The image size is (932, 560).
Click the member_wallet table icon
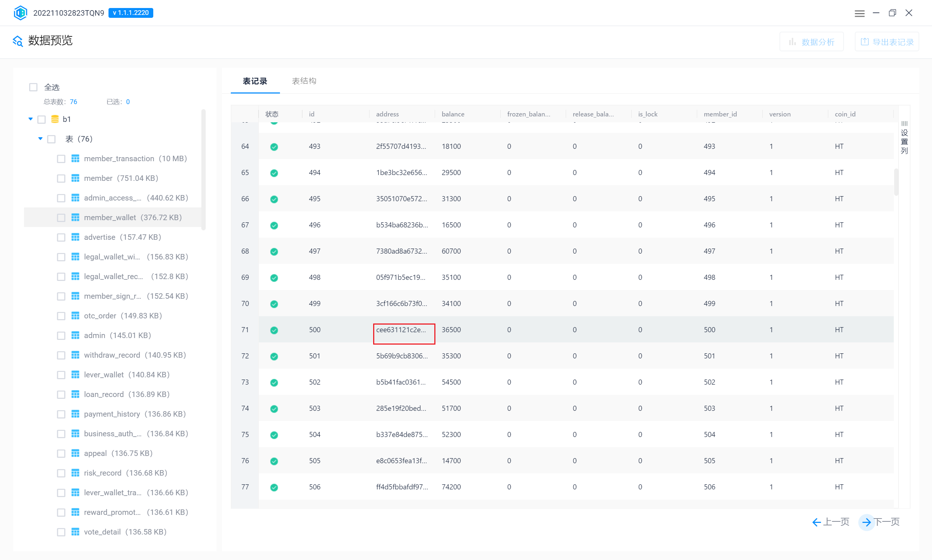point(75,217)
